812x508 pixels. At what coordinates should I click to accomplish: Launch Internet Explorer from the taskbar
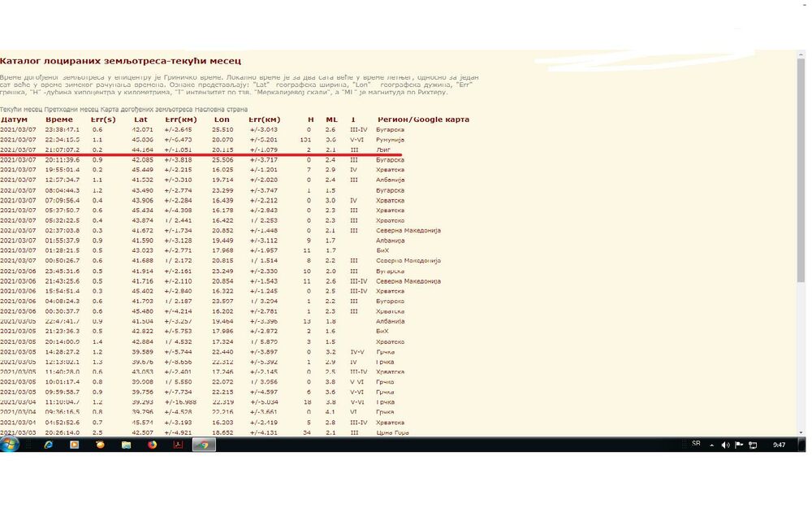click(x=48, y=445)
